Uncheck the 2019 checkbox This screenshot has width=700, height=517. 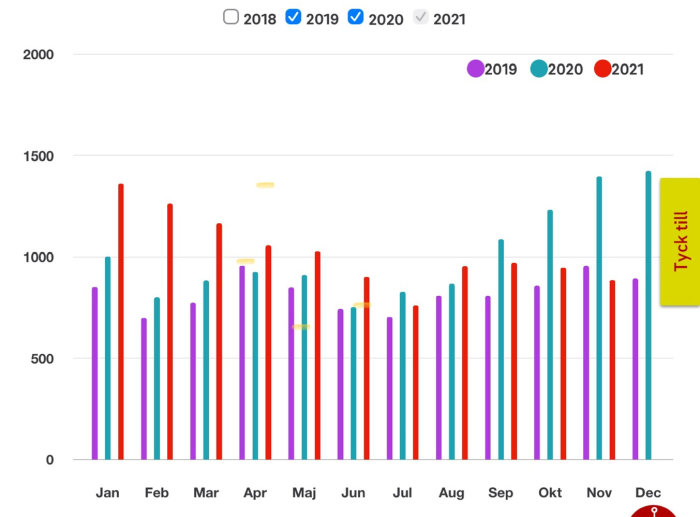click(x=293, y=17)
